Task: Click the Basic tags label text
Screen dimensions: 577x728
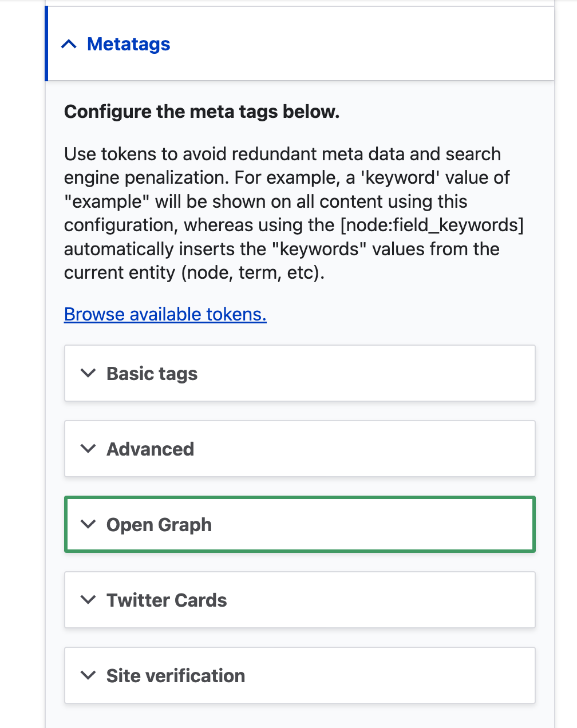Action: tap(151, 373)
